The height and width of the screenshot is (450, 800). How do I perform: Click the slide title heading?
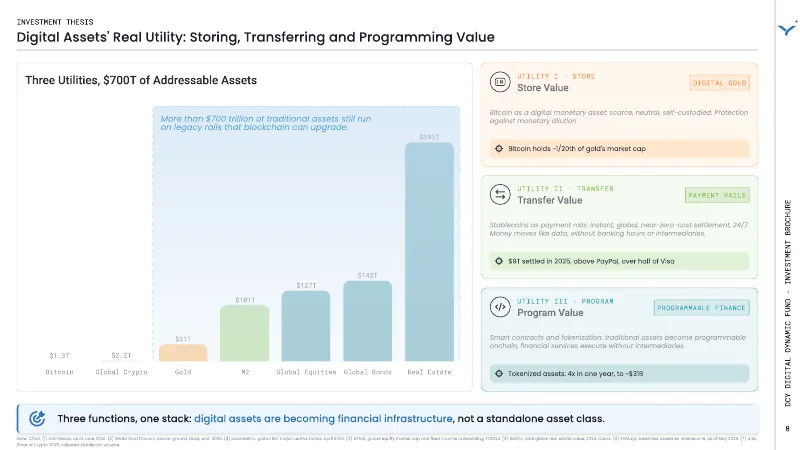pyautogui.click(x=256, y=37)
